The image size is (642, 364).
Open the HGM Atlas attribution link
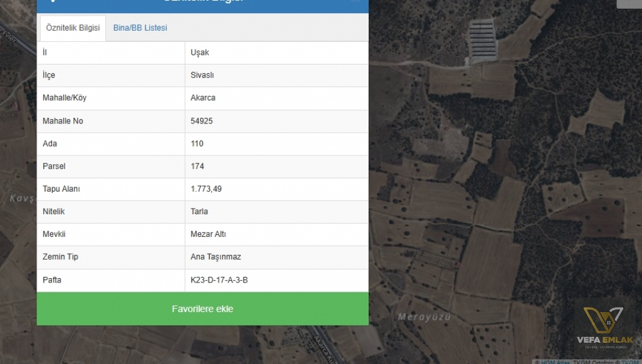coord(555,362)
